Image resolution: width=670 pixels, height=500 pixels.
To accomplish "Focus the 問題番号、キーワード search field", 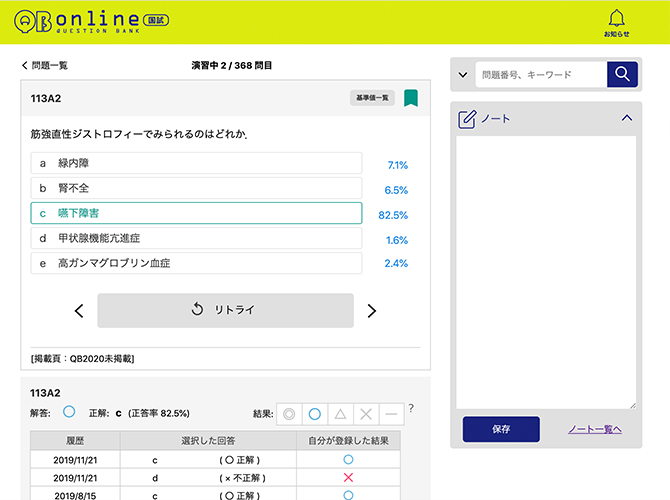I will (x=541, y=74).
